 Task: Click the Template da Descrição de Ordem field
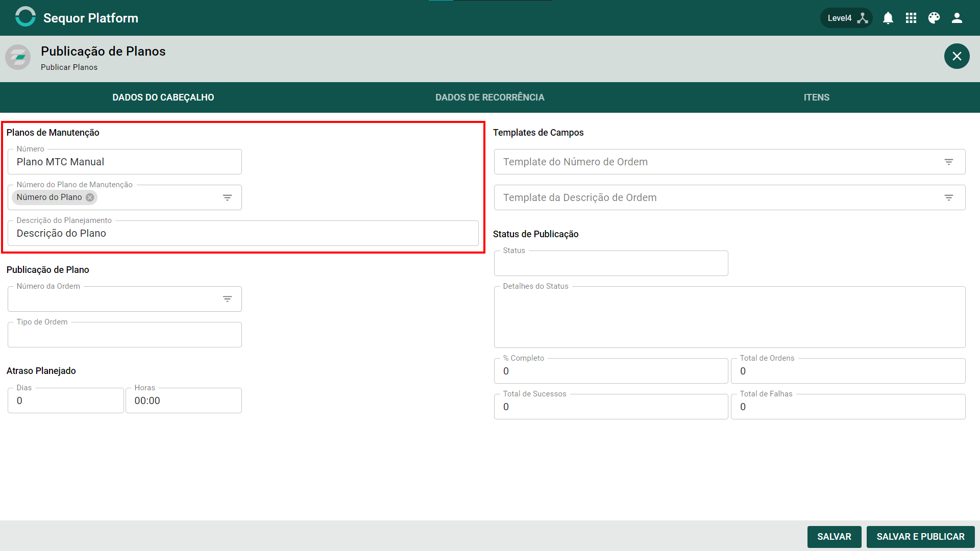click(x=730, y=197)
